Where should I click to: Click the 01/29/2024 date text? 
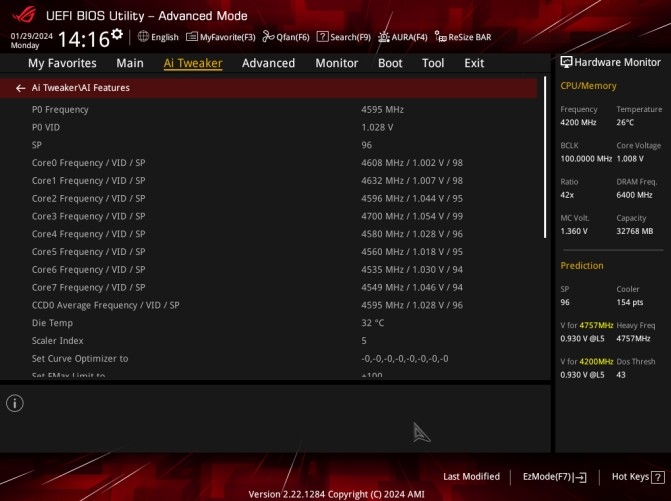[x=32, y=36]
